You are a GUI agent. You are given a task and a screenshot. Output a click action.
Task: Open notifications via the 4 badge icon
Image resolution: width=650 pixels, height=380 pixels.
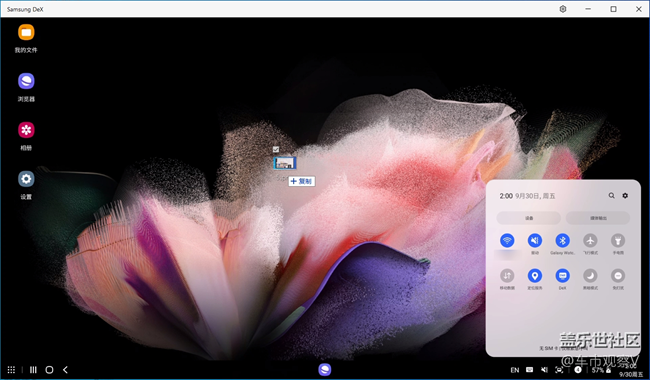pyautogui.click(x=578, y=370)
